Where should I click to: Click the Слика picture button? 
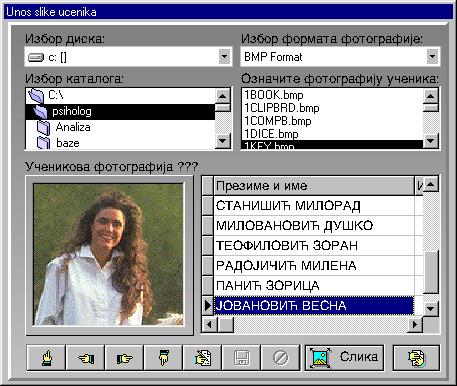[344, 358]
